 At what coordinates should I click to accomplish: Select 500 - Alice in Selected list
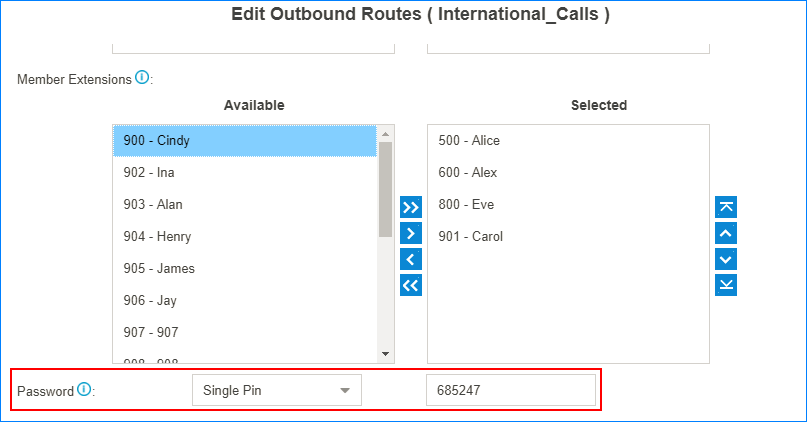coord(567,141)
